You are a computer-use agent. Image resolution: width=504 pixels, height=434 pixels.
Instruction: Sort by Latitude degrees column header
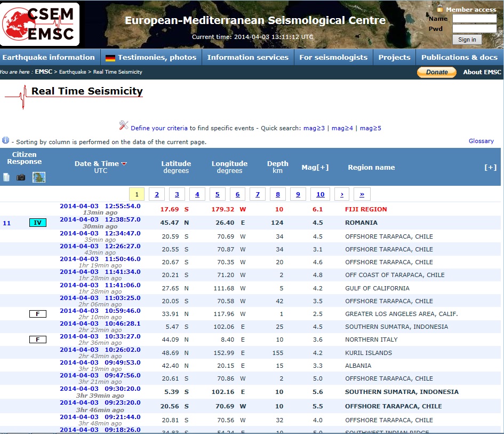[x=176, y=167]
